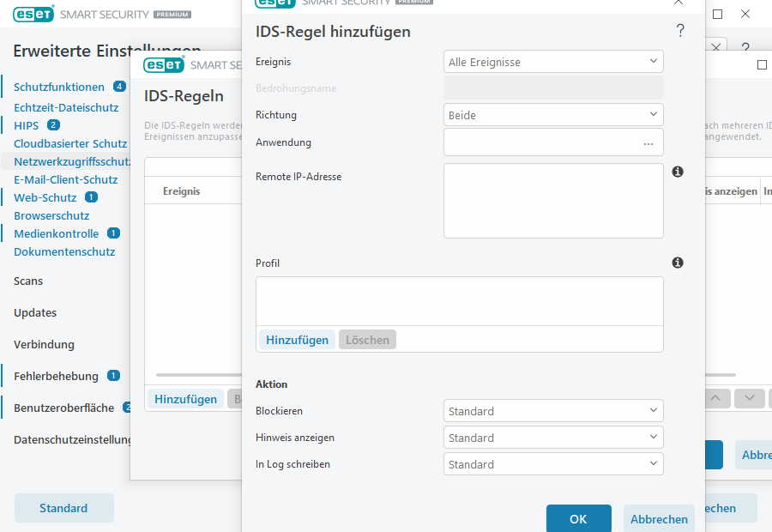The height and width of the screenshot is (532, 772).
Task: Click the ESET logo in the IDS-Regeln window
Action: coord(163,64)
